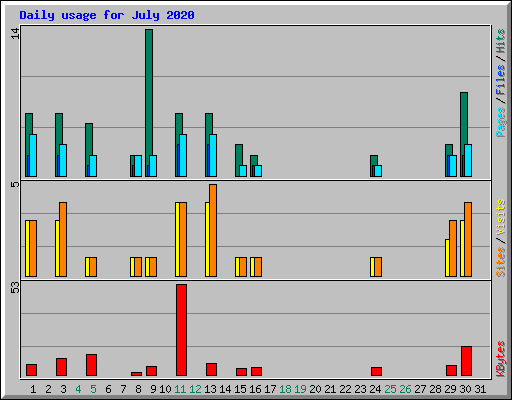The image size is (512, 400).
Task: Click the red KBytes bar for day 8
Action: coord(136,374)
